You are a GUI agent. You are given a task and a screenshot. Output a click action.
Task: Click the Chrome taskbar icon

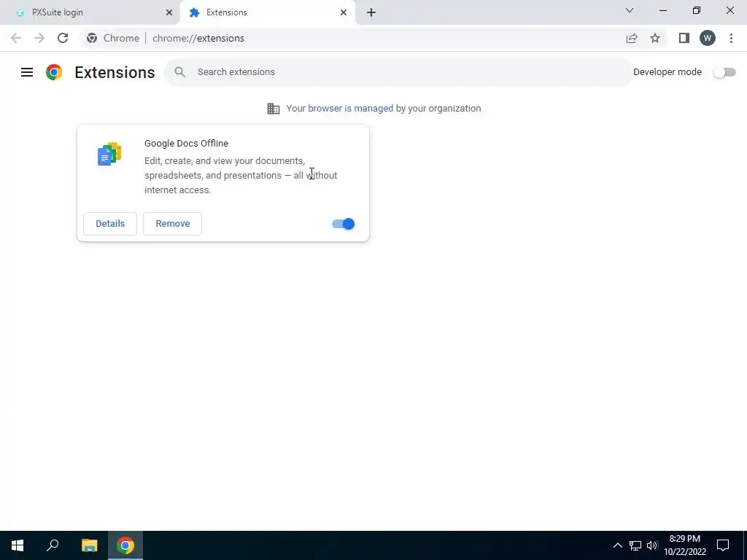pos(125,545)
